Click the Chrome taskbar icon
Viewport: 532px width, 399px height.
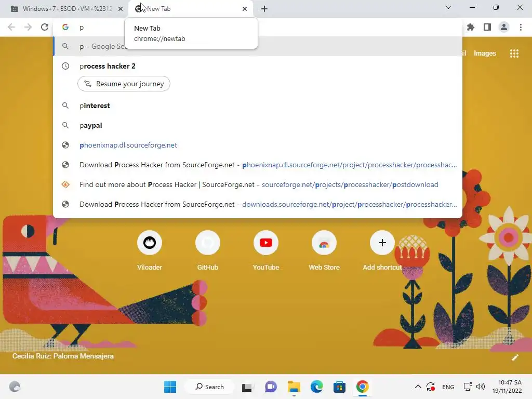362,387
